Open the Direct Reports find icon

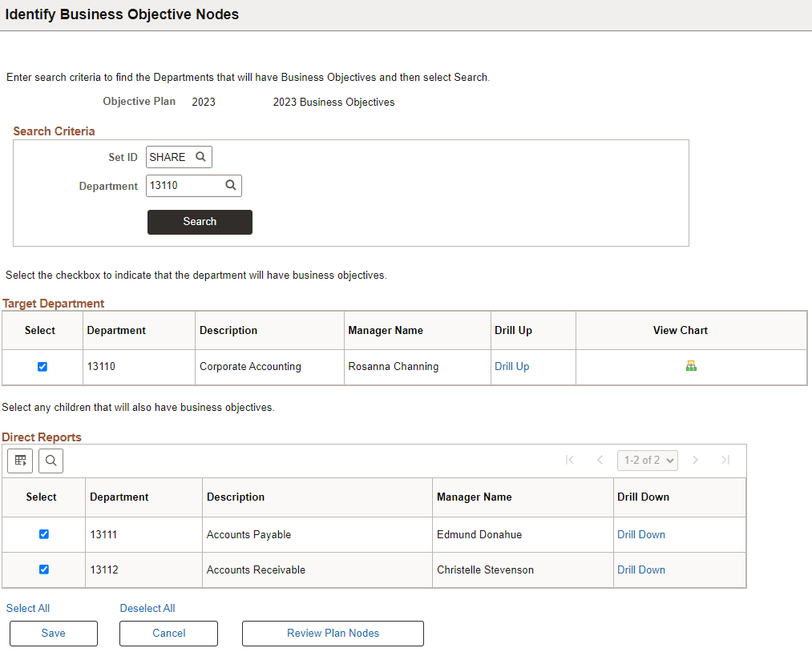click(50, 461)
